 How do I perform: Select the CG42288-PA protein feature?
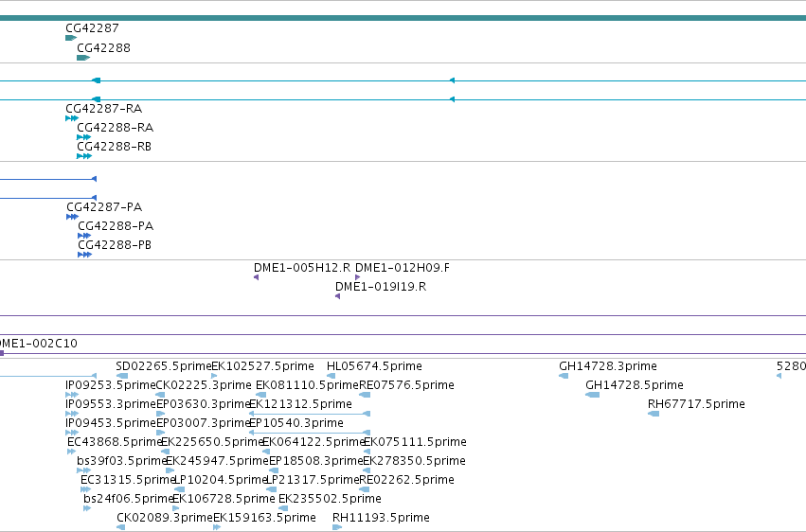pos(116,226)
